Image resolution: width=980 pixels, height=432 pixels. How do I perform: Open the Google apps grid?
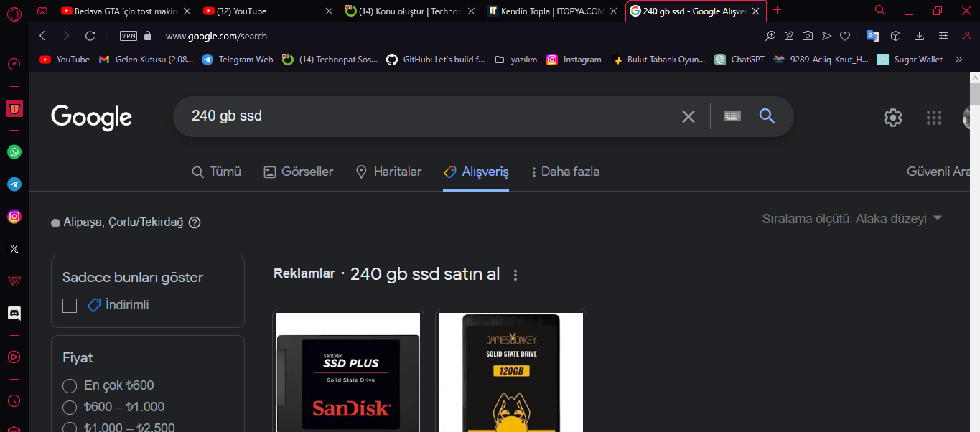(x=933, y=118)
